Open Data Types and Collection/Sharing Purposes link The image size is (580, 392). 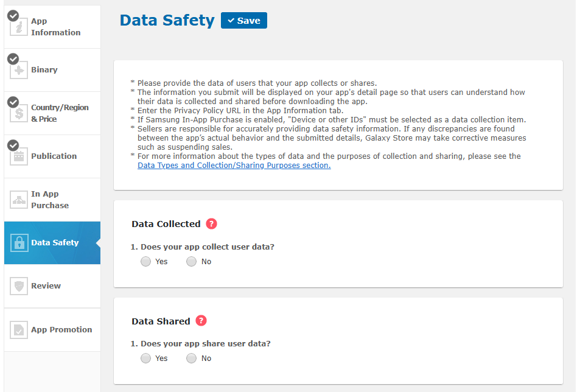[234, 166]
